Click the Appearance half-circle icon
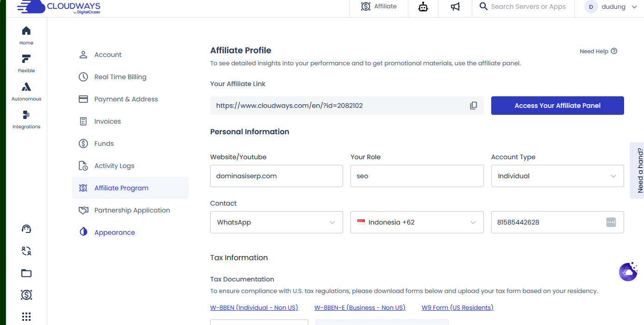The image size is (644, 325). [x=83, y=232]
